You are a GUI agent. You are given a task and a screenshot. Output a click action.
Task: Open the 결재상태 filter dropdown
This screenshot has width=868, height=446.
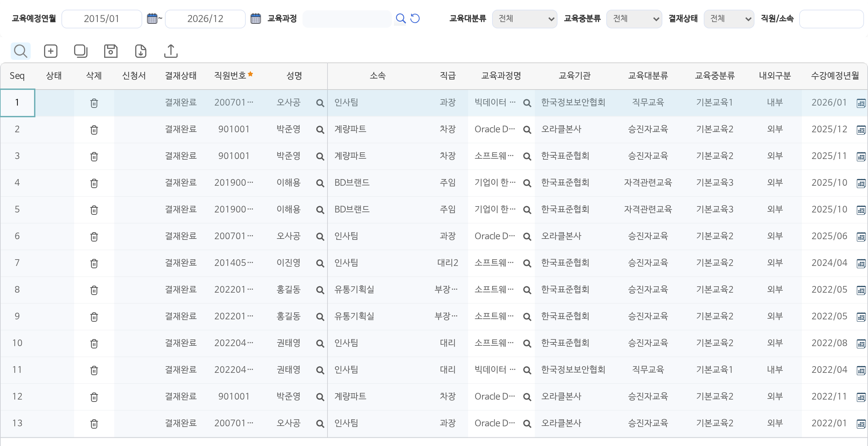728,19
